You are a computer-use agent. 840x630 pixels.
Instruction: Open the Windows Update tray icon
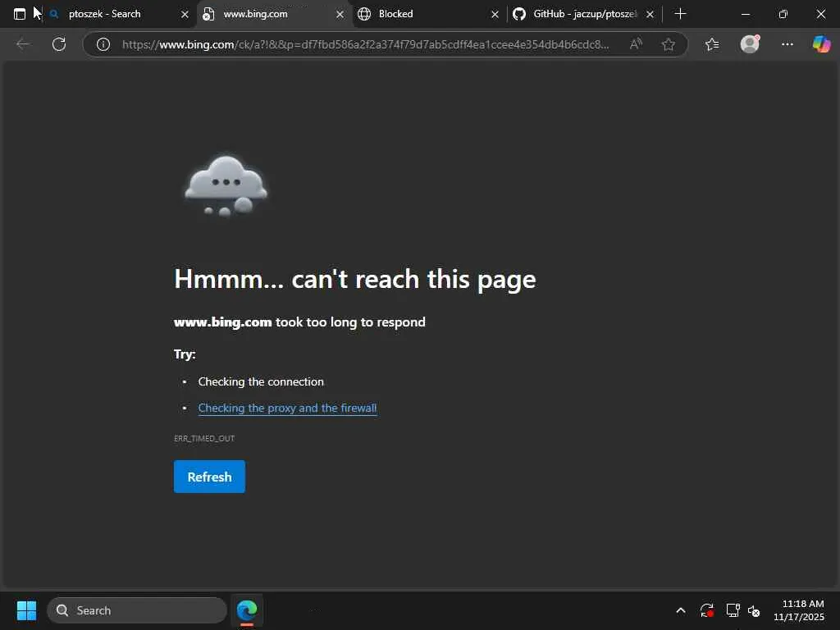[706, 610]
